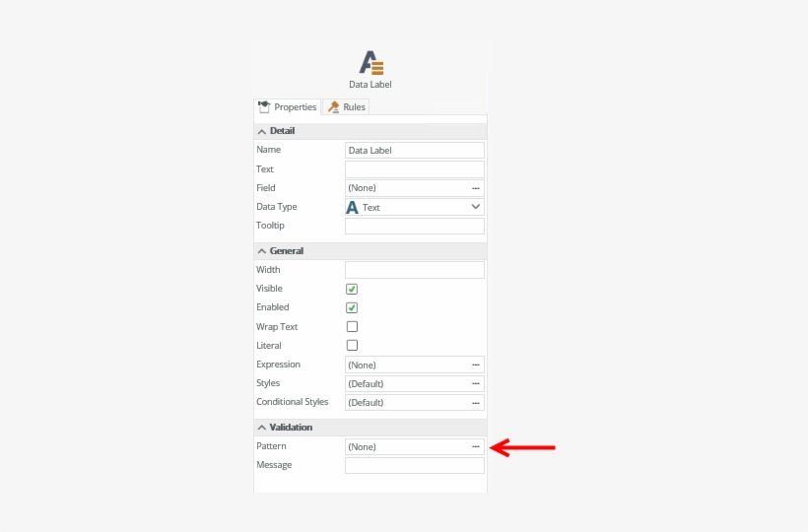Open the Styles ellipsis builder
The image size is (808, 532).
[475, 383]
